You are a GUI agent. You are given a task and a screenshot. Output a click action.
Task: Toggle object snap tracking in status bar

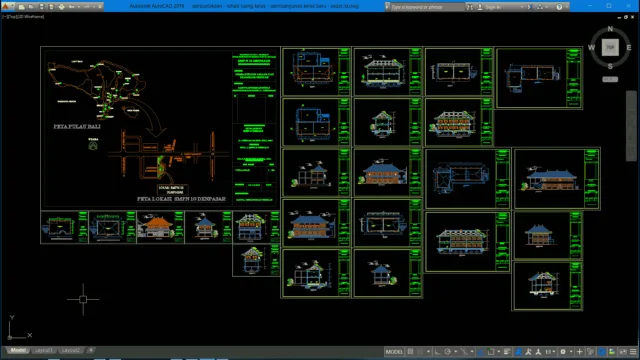click(x=481, y=352)
